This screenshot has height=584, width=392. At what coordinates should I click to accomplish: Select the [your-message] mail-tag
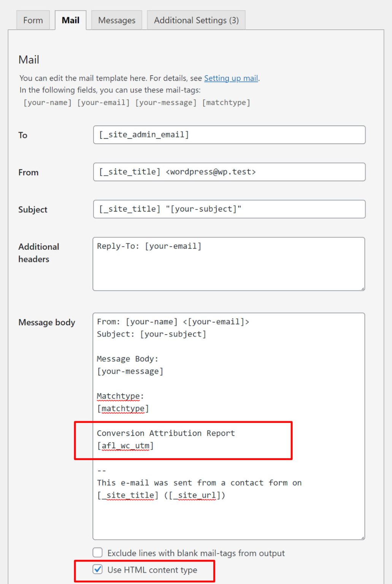[x=166, y=103]
